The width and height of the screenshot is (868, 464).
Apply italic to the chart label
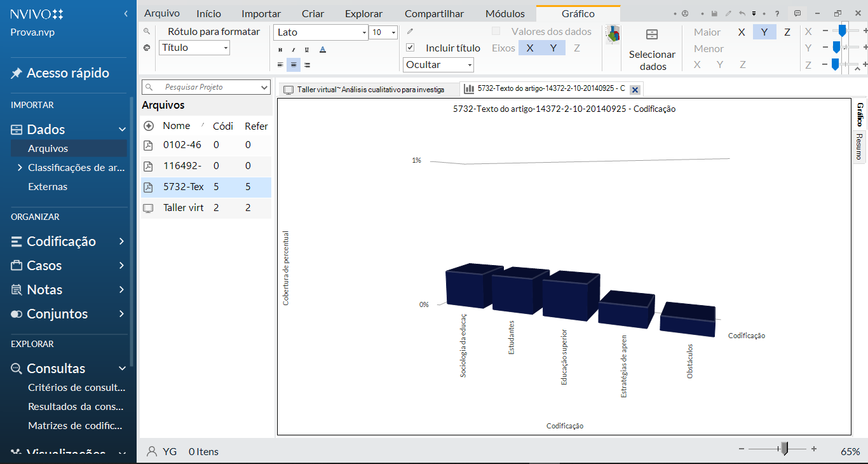pyautogui.click(x=294, y=50)
